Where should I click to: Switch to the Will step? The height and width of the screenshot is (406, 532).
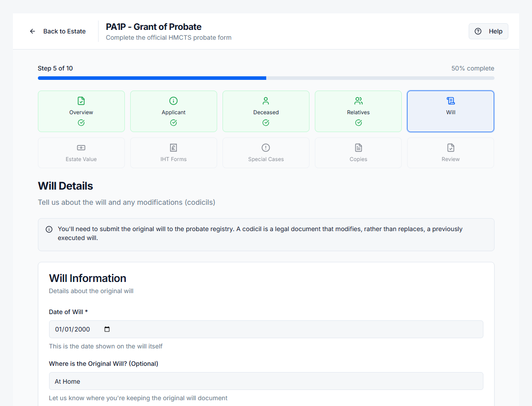coord(450,111)
